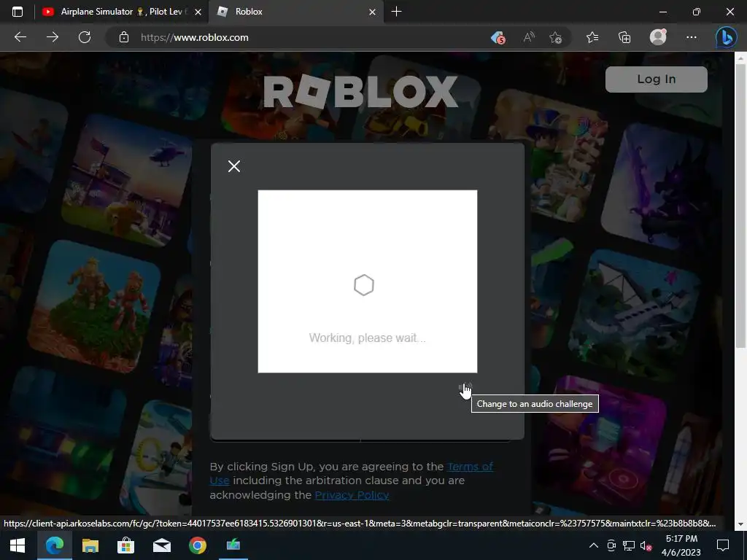Open the Collections panel
747x560 pixels.
tap(624, 37)
